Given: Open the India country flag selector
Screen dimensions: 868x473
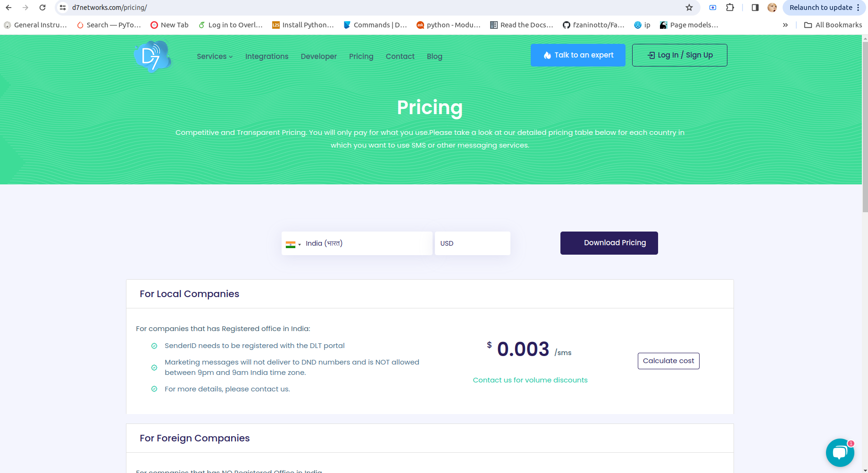Looking at the screenshot, I should pyautogui.click(x=293, y=244).
